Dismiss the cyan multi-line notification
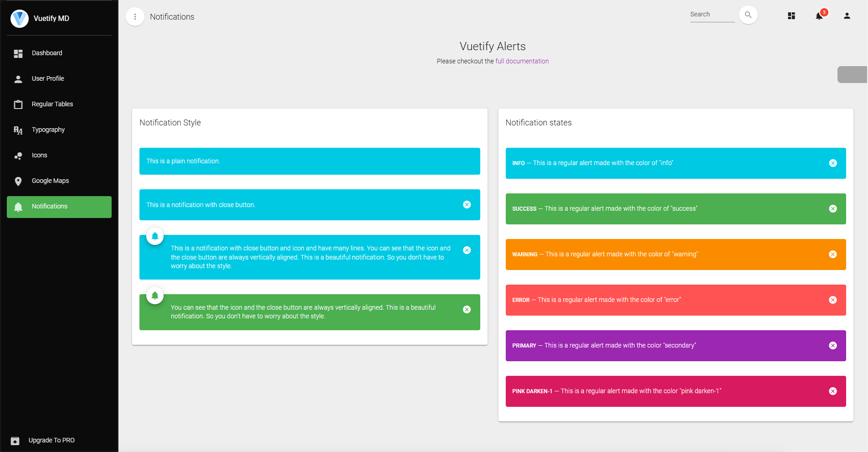This screenshot has width=868, height=452. tap(467, 250)
